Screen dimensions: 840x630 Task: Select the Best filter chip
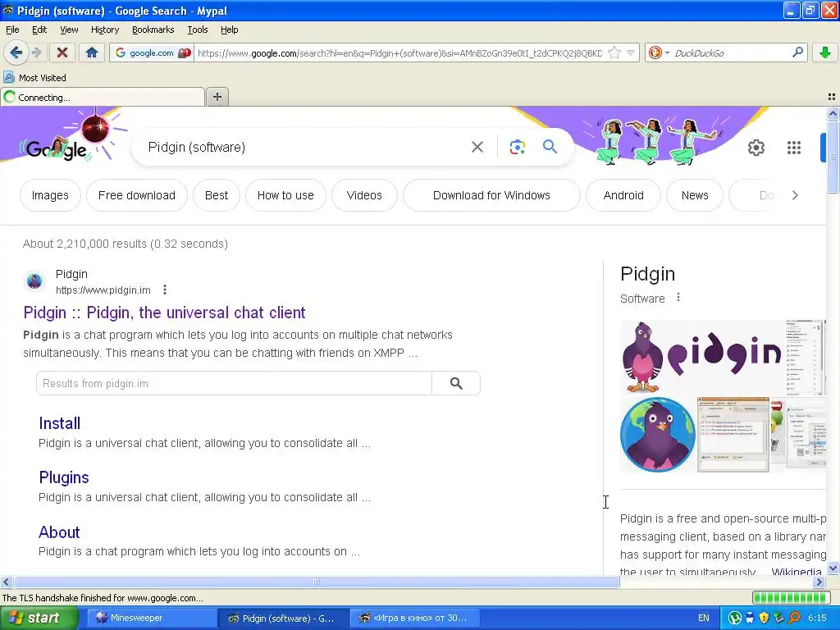coord(217,195)
